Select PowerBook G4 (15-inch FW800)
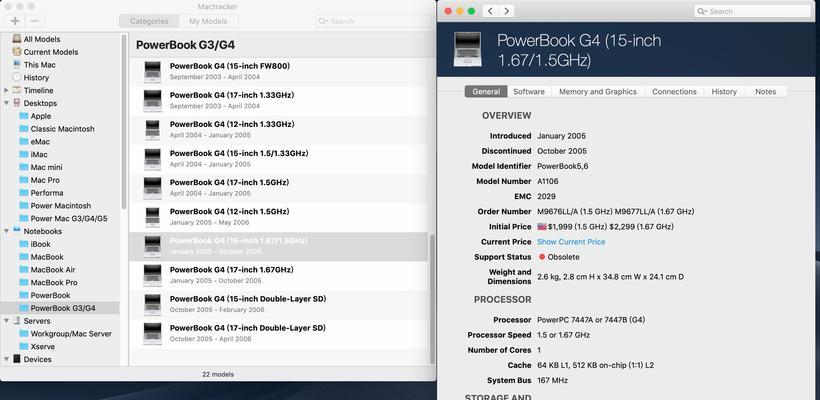Screen dimensions: 820x400 click(279, 72)
